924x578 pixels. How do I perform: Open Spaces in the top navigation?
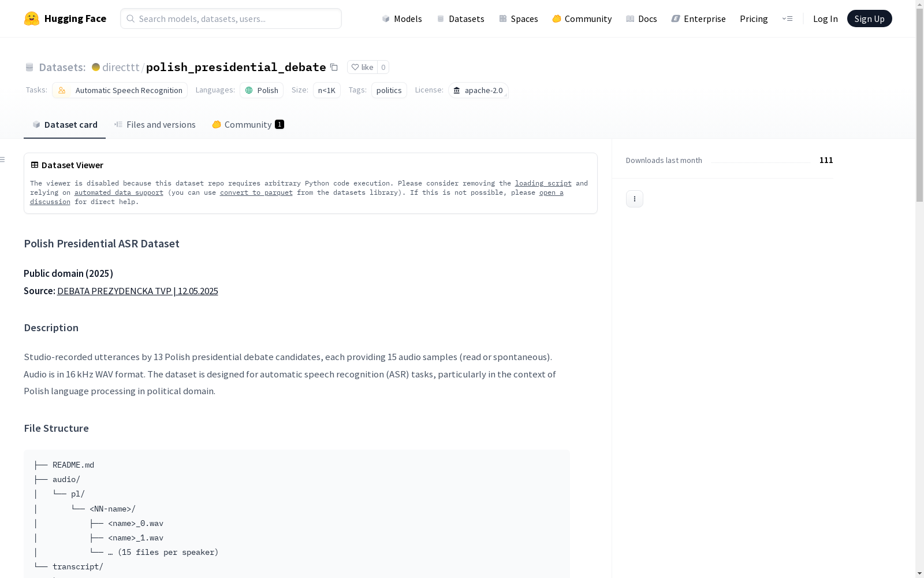point(519,18)
